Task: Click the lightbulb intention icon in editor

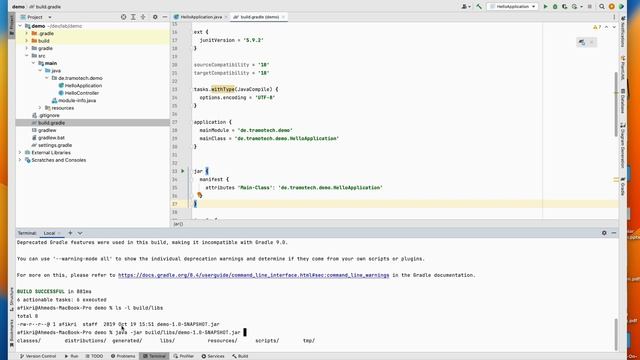Action: click(200, 196)
